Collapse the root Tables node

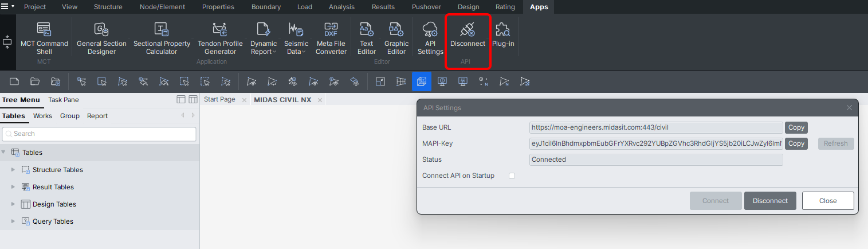(x=4, y=152)
